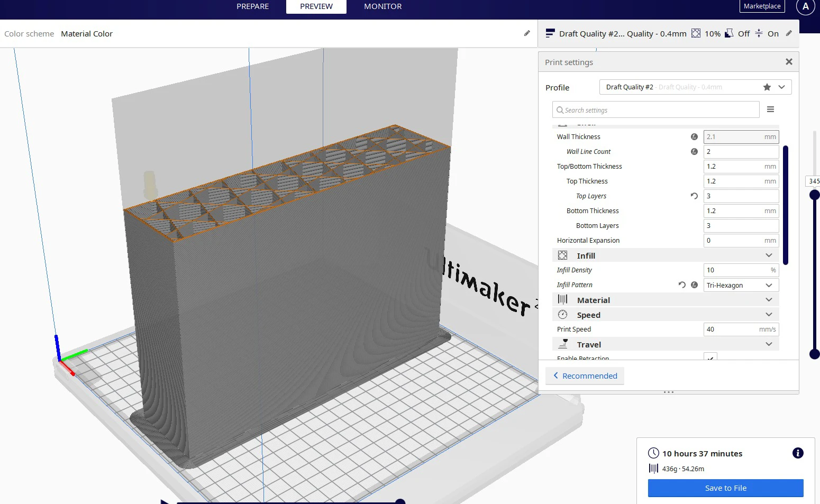The image size is (820, 504).
Task: Click the revert arrow next to Infill Pattern
Action: pos(682,285)
